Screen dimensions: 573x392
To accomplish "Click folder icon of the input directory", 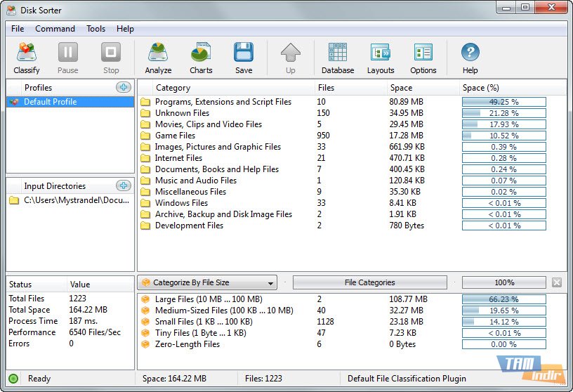I will coord(14,200).
